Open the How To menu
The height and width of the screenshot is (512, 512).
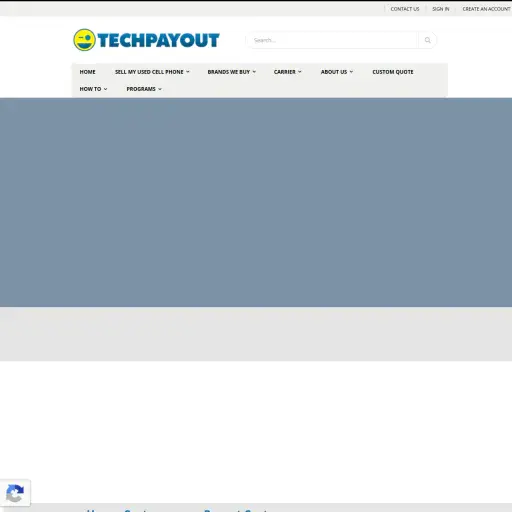click(90, 89)
